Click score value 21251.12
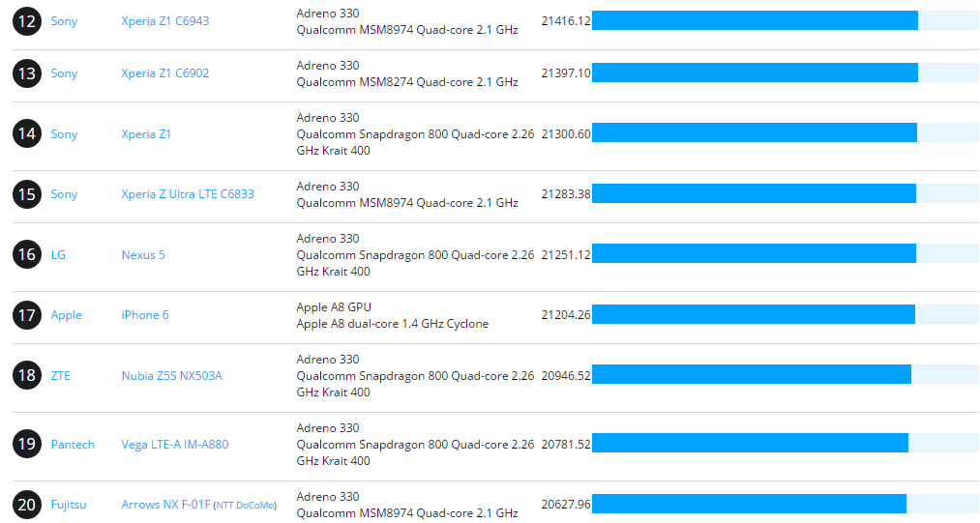This screenshot has width=980, height=523. 566,255
